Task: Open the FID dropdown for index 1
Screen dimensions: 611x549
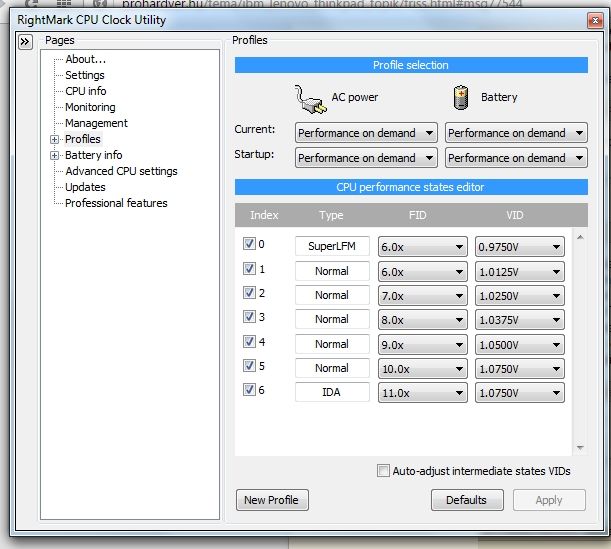Action: click(422, 272)
